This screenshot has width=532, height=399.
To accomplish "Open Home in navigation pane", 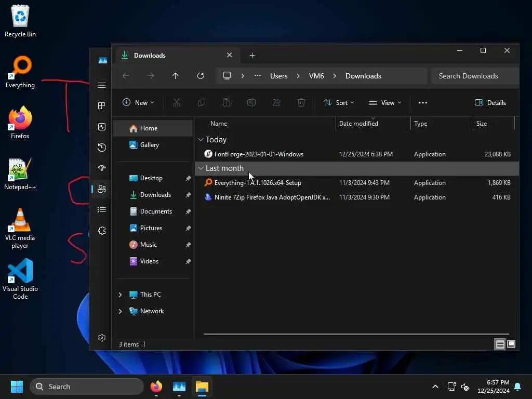I will (x=153, y=128).
